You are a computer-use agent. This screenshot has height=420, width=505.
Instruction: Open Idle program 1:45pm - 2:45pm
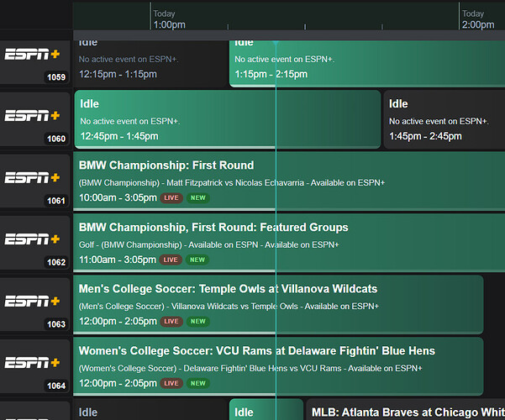tap(445, 119)
